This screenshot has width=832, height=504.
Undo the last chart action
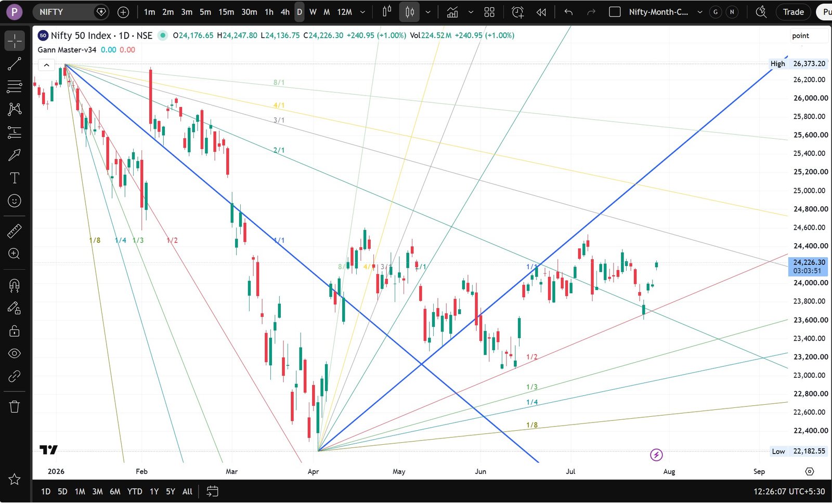(568, 12)
